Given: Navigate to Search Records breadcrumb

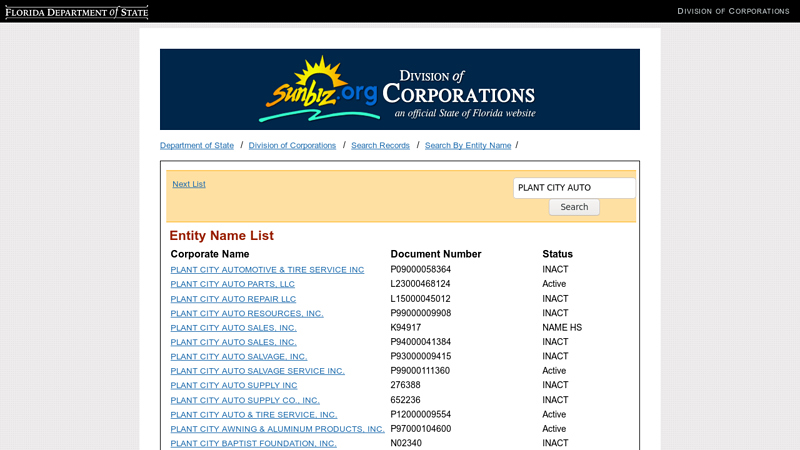Looking at the screenshot, I should tap(380, 145).
